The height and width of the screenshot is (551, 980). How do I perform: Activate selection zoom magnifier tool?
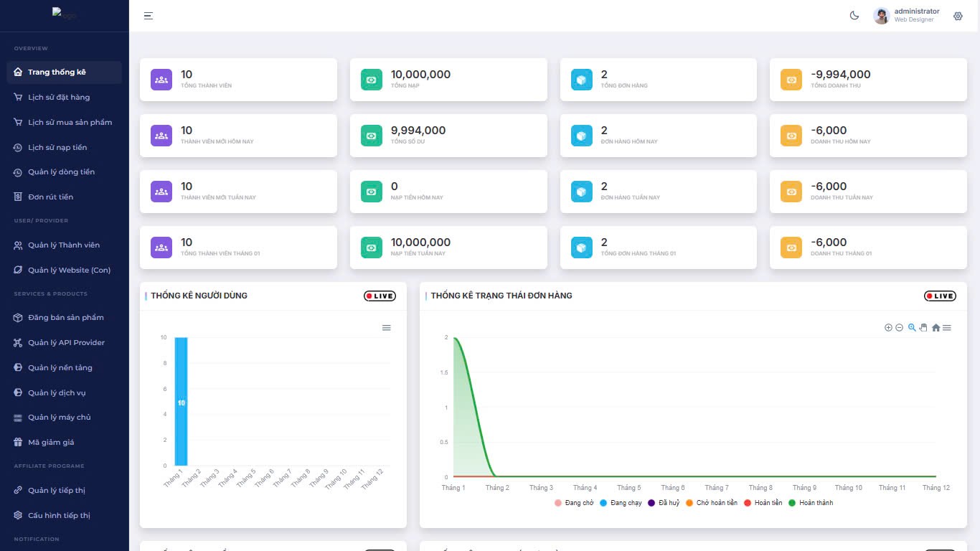[912, 328]
